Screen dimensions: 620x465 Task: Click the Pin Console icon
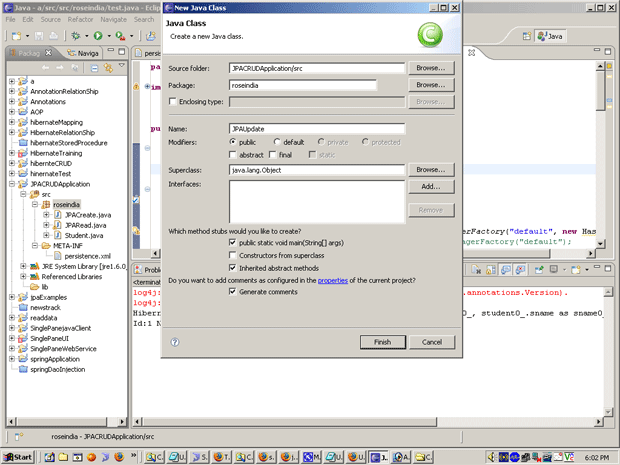coord(539,270)
